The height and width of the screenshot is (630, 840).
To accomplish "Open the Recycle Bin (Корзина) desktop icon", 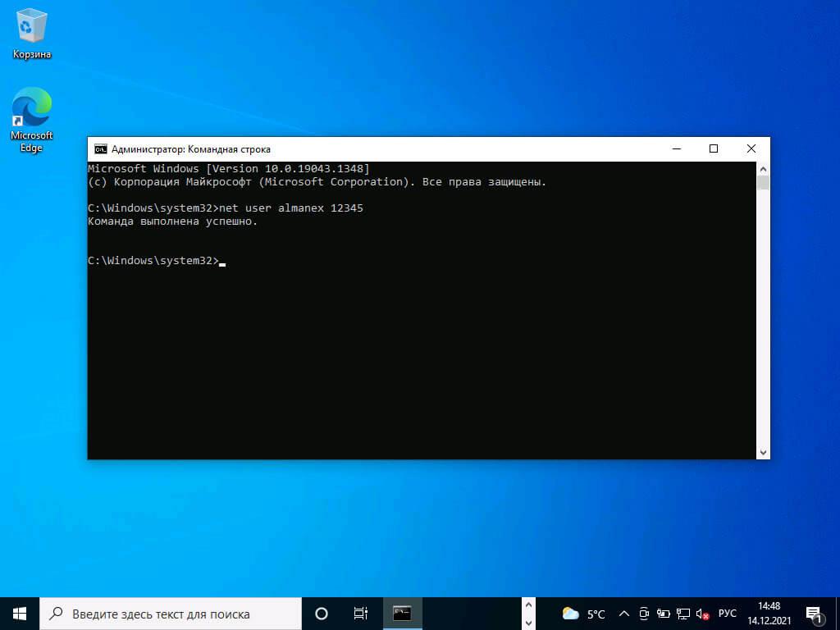I will [32, 33].
